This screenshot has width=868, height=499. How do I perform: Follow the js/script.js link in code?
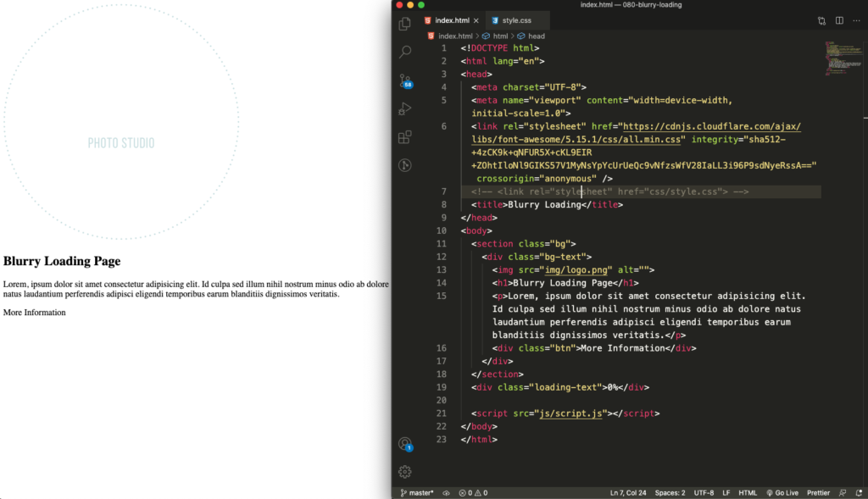click(570, 413)
